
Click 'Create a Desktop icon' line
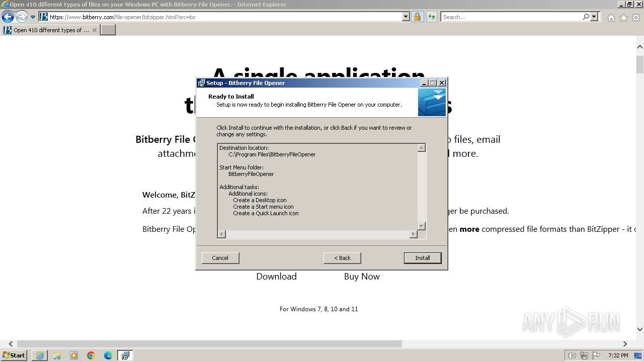[x=260, y=200]
